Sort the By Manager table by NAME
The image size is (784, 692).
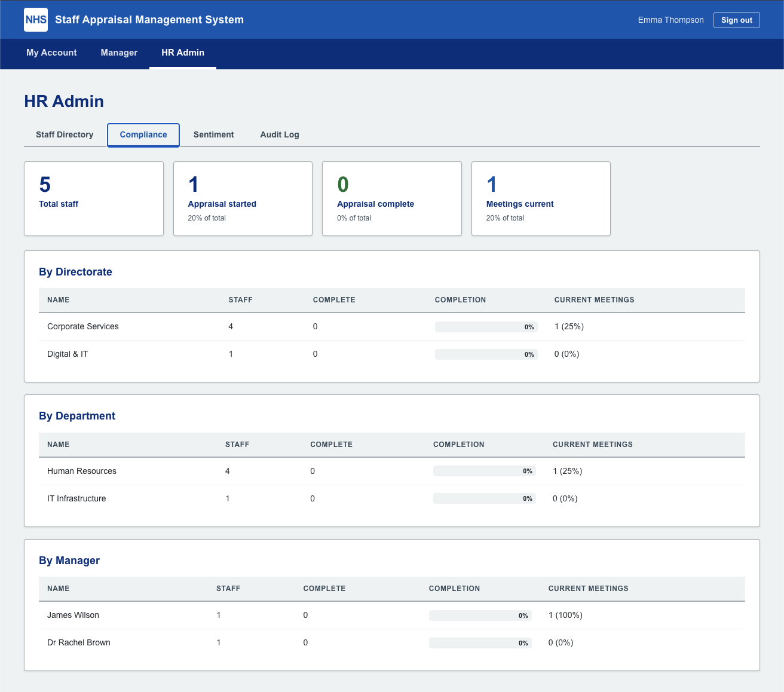point(58,589)
